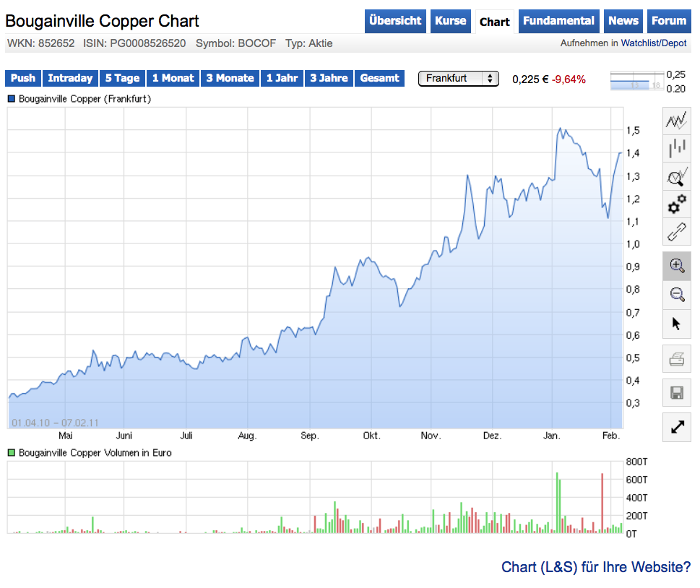
Task: Switch to the candlestick chart icon
Action: coord(676,148)
